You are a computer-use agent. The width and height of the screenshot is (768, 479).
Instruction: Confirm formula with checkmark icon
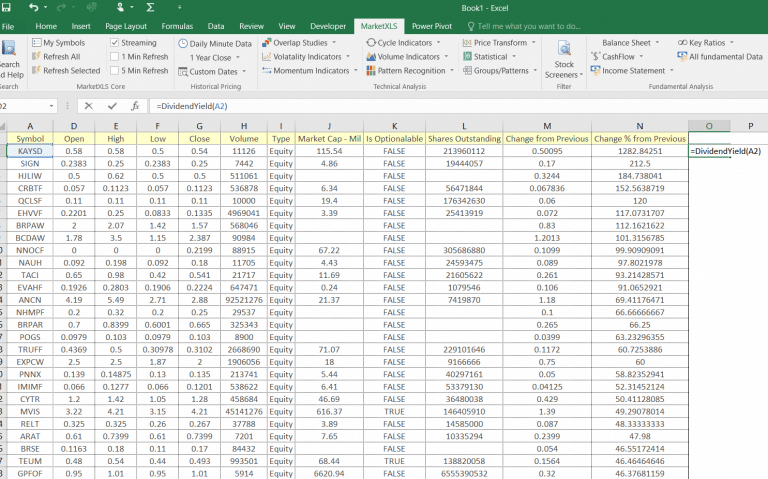[112, 106]
